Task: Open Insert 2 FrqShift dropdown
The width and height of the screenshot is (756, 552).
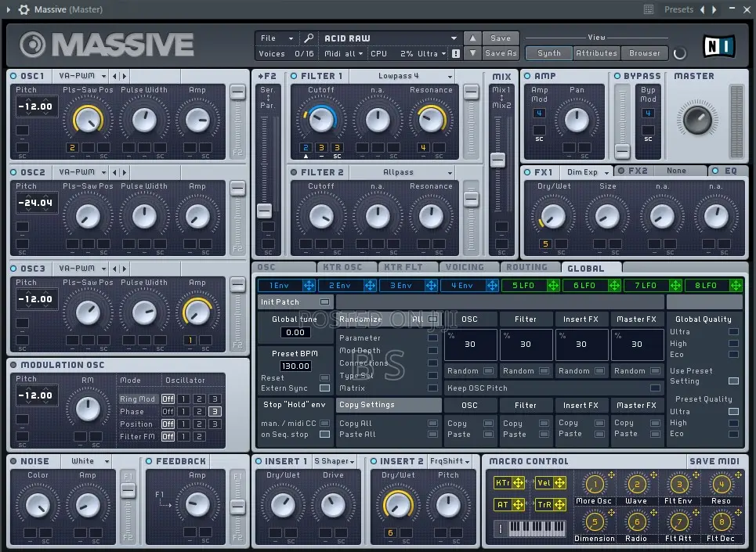Action: (x=450, y=461)
